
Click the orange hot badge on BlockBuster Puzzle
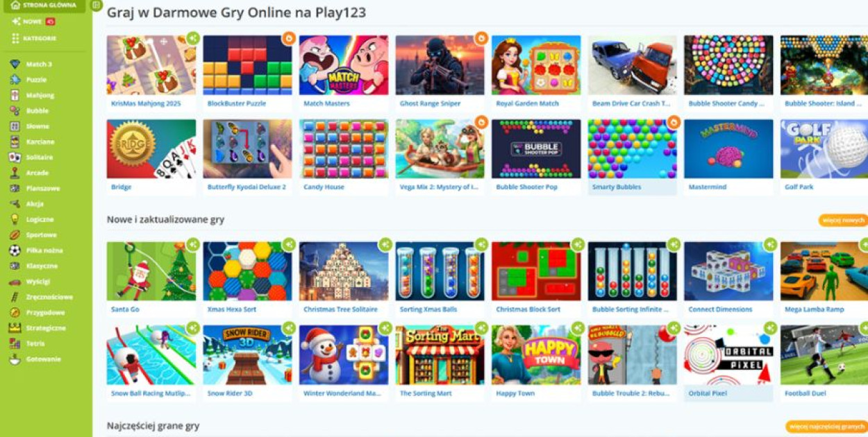tap(289, 38)
